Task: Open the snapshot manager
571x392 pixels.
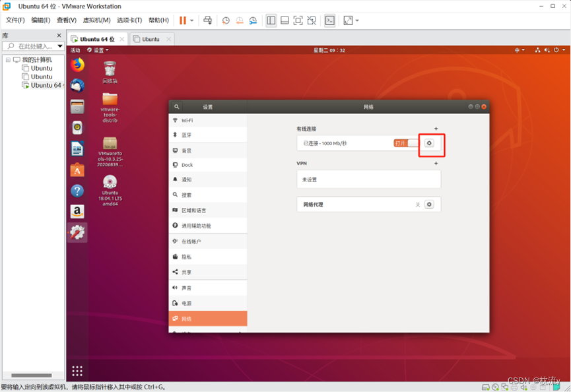Action: coord(253,20)
